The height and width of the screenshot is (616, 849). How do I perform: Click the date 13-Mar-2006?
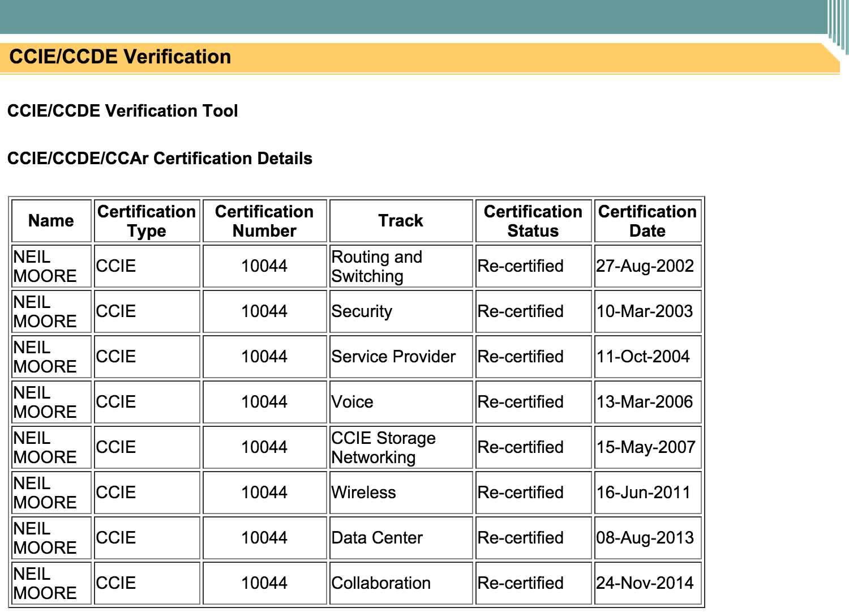(645, 402)
